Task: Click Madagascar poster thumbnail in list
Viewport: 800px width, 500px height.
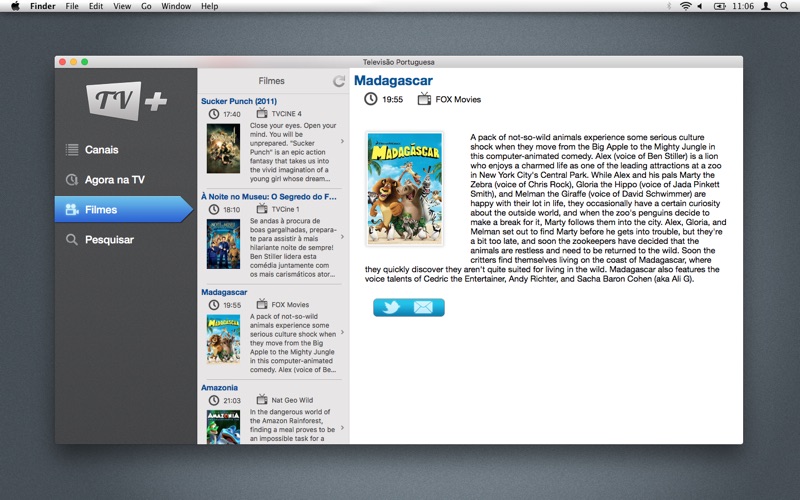Action: pos(223,339)
